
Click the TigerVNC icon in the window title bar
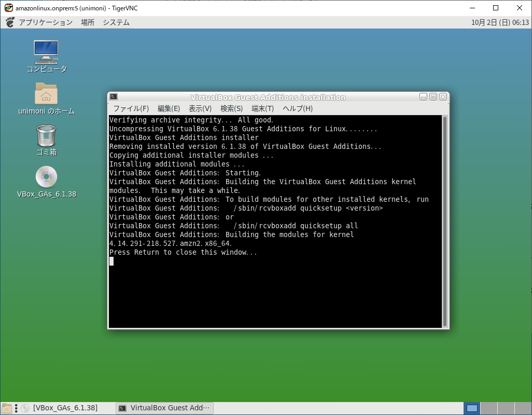(x=8, y=8)
